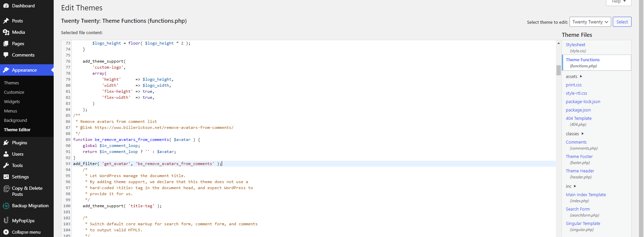Click the Collapse menu arrow icon

(x=6, y=232)
